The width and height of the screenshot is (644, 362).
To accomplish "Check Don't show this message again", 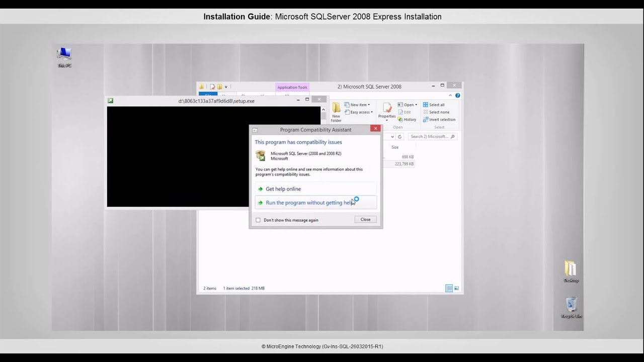I will click(258, 220).
